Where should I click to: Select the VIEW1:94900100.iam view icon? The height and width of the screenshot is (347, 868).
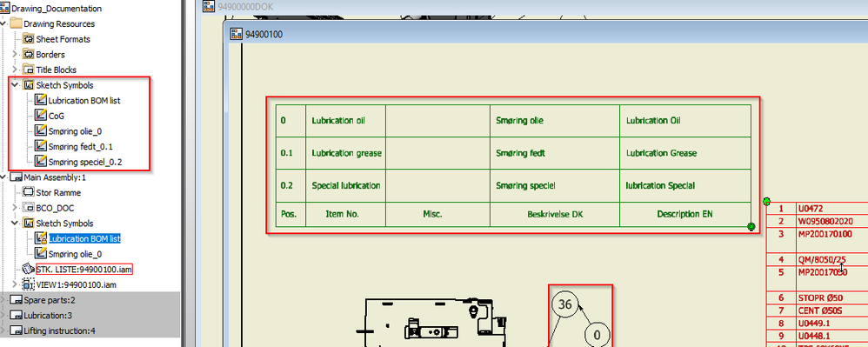point(28,284)
